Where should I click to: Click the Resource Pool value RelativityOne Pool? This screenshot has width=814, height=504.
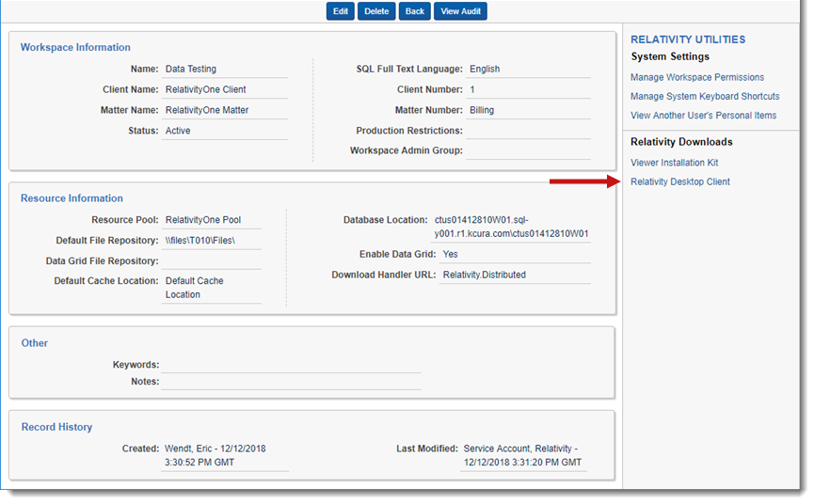point(203,219)
